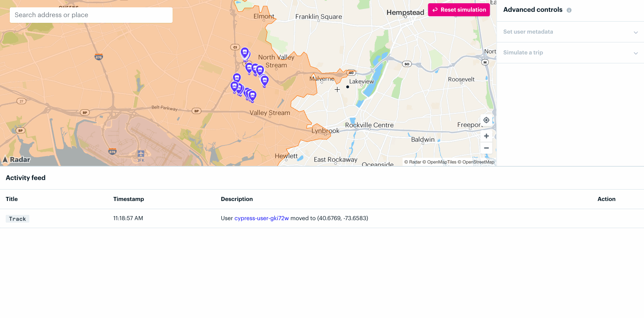Click the Reset simulation button

coord(459,10)
